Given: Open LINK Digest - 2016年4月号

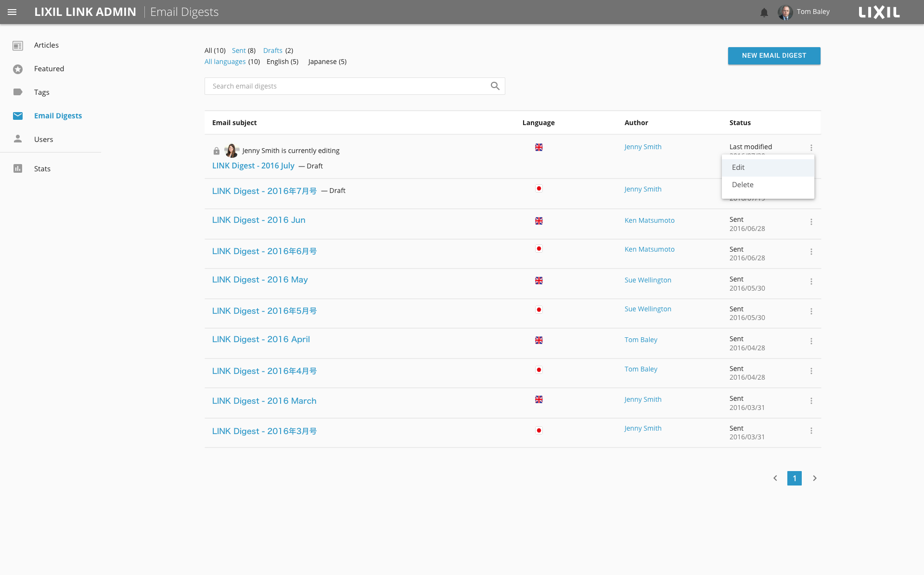Looking at the screenshot, I should tap(265, 371).
